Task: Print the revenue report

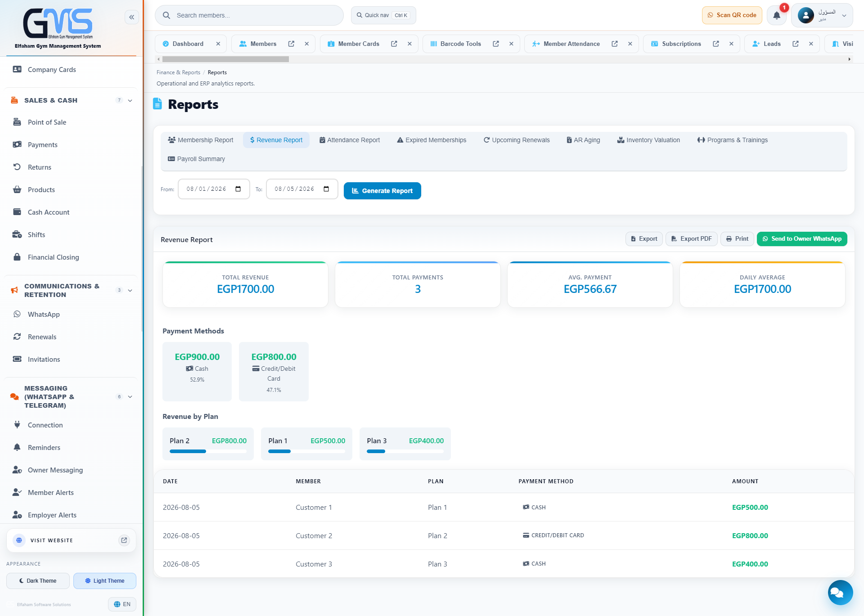Action: (737, 239)
